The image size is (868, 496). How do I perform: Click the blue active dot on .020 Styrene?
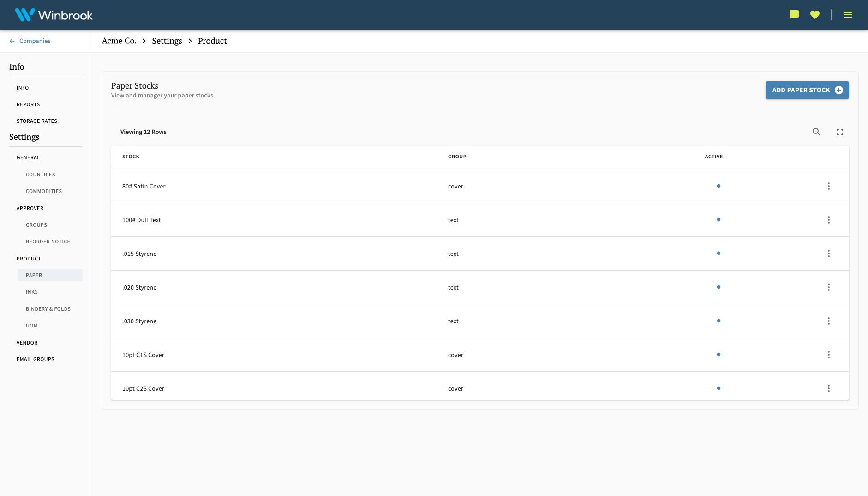click(718, 287)
